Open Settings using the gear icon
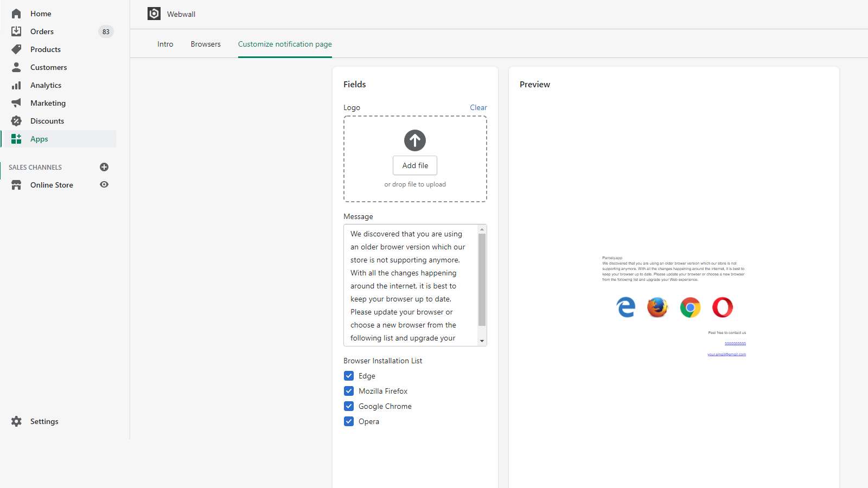The width and height of the screenshot is (868, 488). 16,421
